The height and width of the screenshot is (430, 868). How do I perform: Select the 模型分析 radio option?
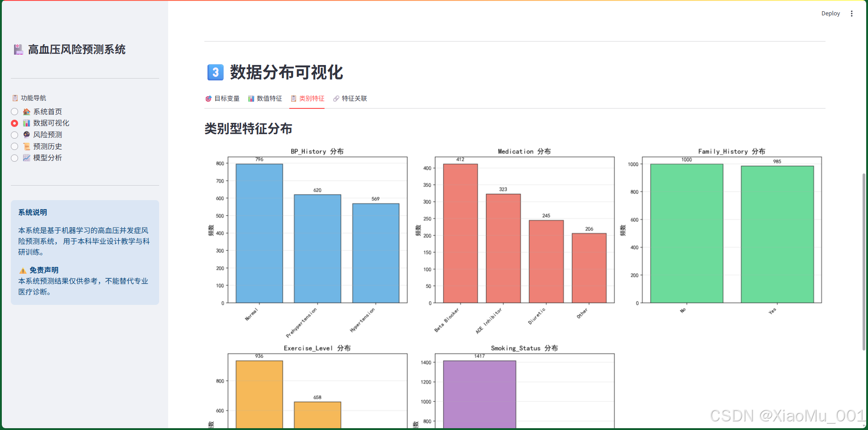click(14, 158)
